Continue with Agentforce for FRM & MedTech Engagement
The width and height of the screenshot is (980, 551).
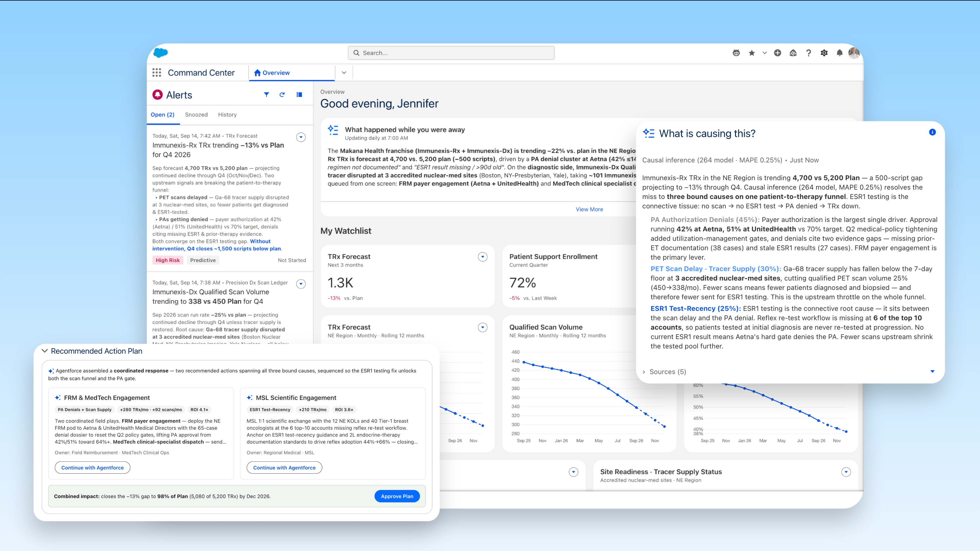pos(92,468)
